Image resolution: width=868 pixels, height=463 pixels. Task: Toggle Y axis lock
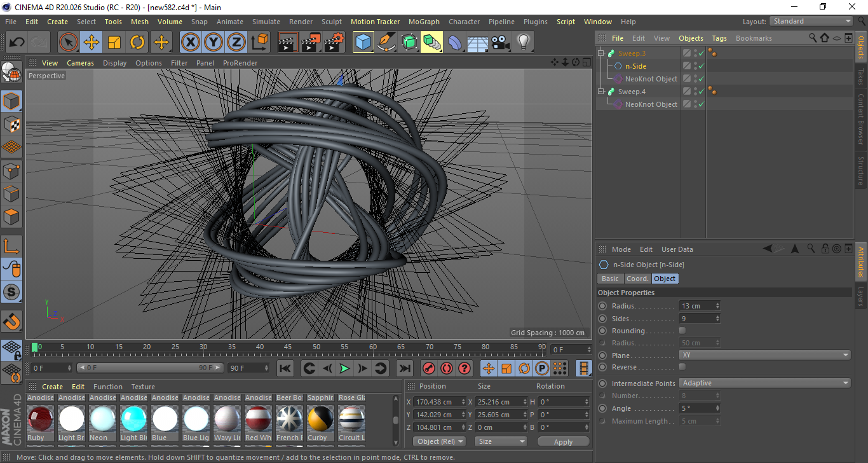214,43
